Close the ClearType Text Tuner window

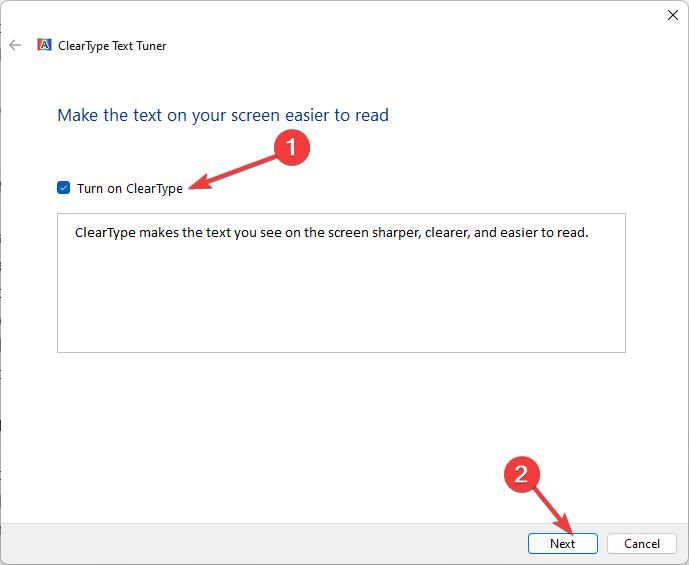[672, 15]
